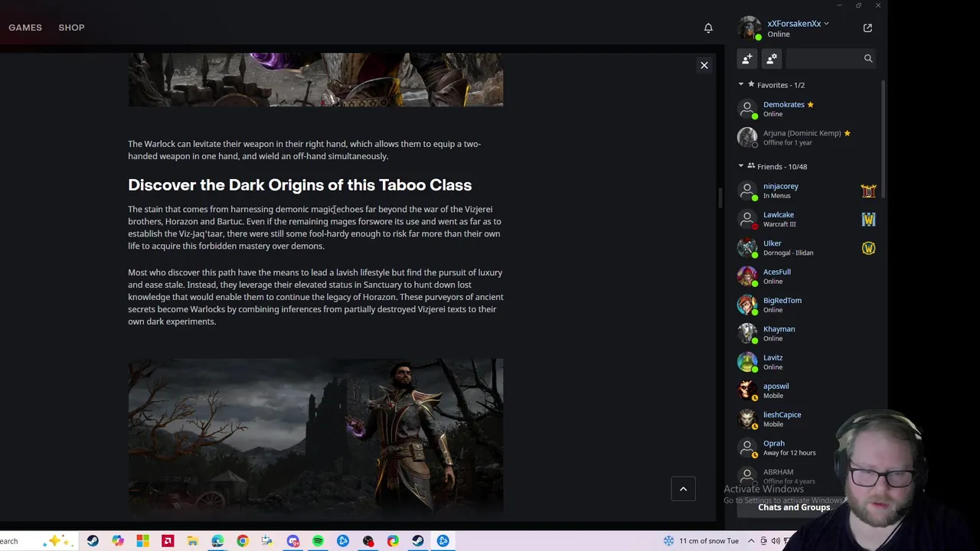Click xXForsakenXx profile avatar

749,28
